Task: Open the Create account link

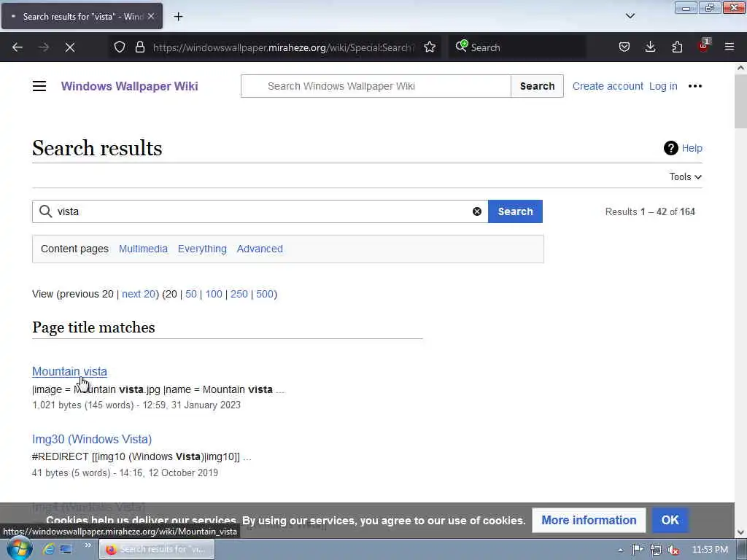Action: [608, 86]
